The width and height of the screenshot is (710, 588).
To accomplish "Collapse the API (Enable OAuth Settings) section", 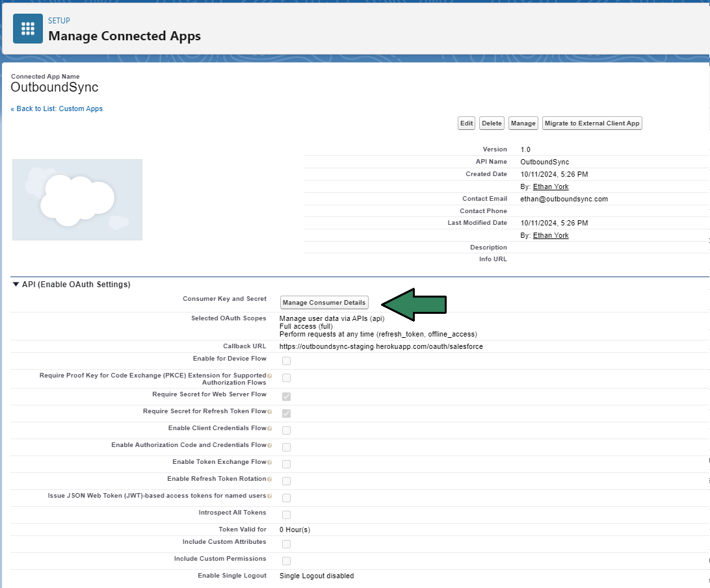I will 16,285.
